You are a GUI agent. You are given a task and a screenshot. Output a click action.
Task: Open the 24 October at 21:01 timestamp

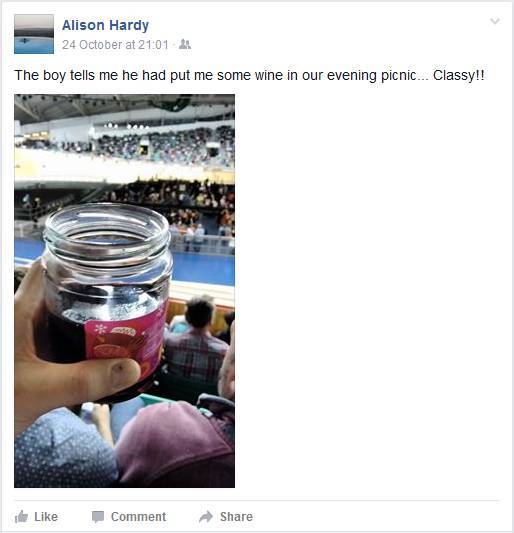coord(115,45)
